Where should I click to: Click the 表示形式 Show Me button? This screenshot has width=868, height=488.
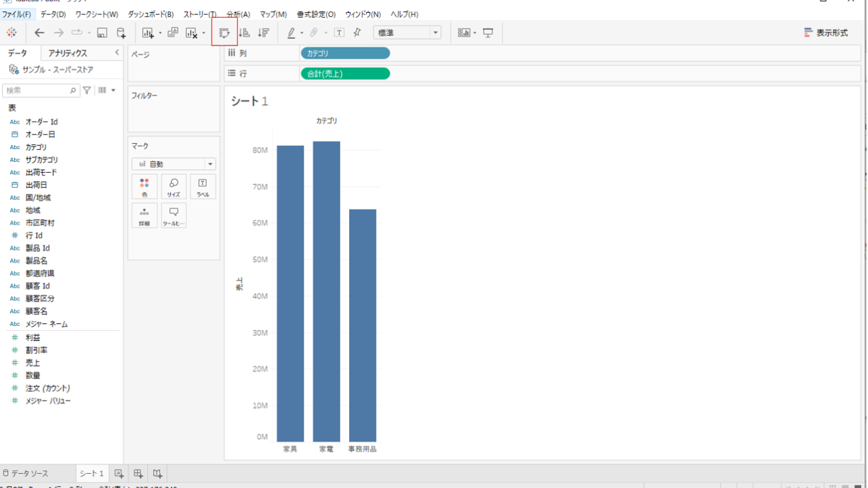point(826,33)
